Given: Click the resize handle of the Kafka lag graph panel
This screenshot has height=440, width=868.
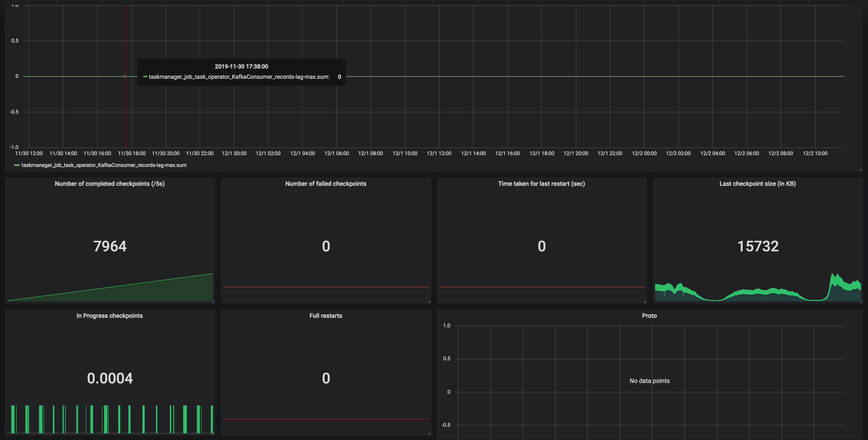Looking at the screenshot, I should pyautogui.click(x=861, y=169).
